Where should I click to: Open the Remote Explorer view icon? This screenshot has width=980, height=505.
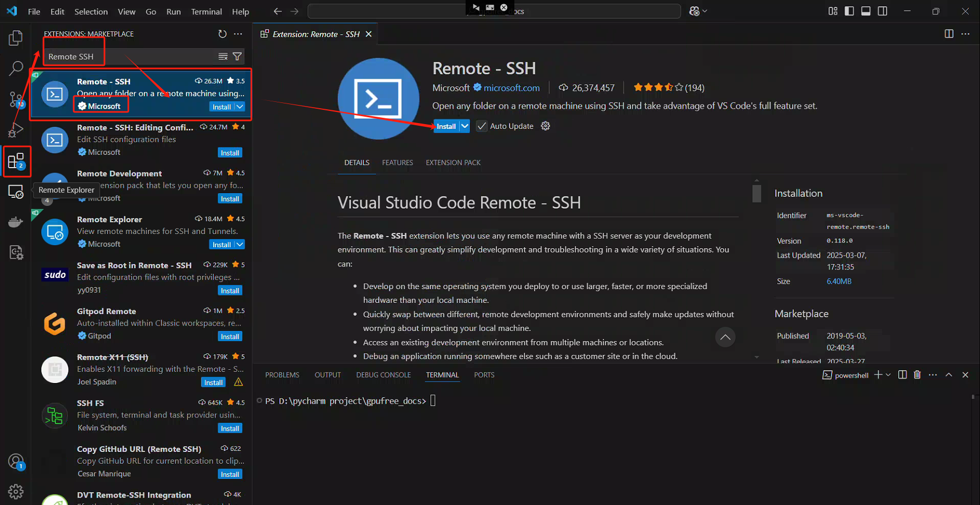click(16, 191)
